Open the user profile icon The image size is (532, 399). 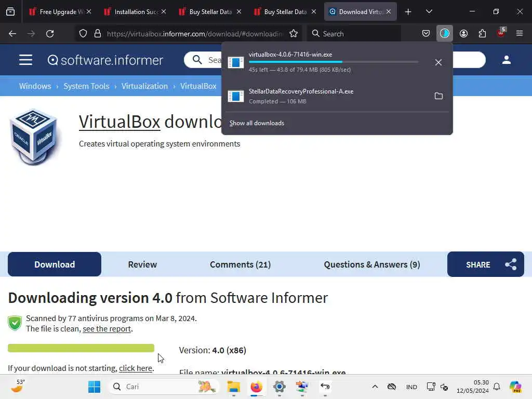pos(506,60)
